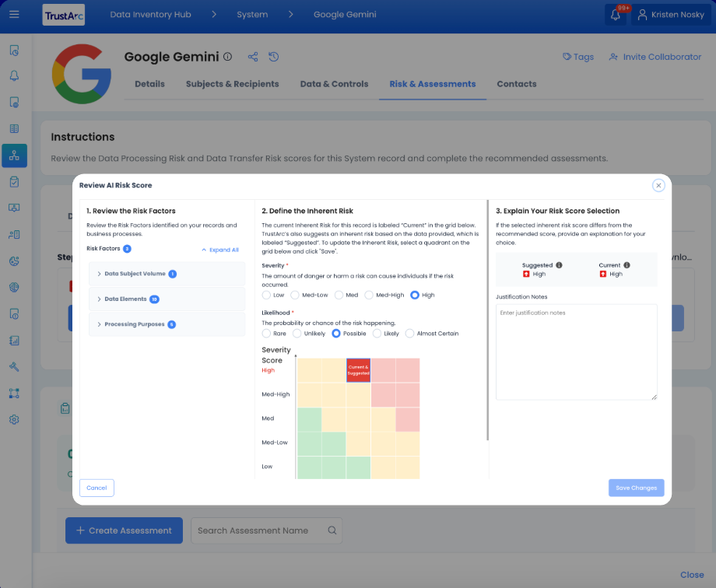This screenshot has height=588, width=716.
Task: Select Med-Low severity option
Action: (x=295, y=295)
